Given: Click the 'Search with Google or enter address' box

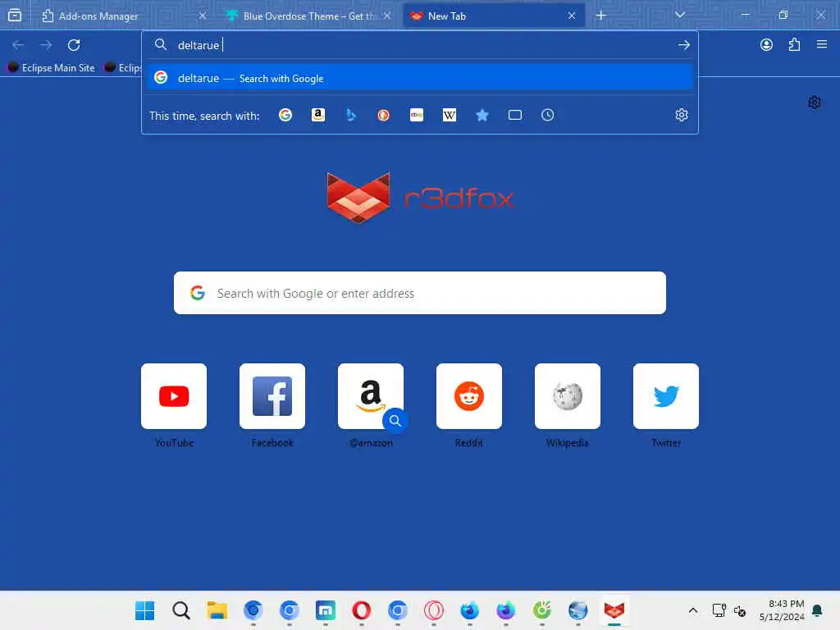Looking at the screenshot, I should point(420,293).
